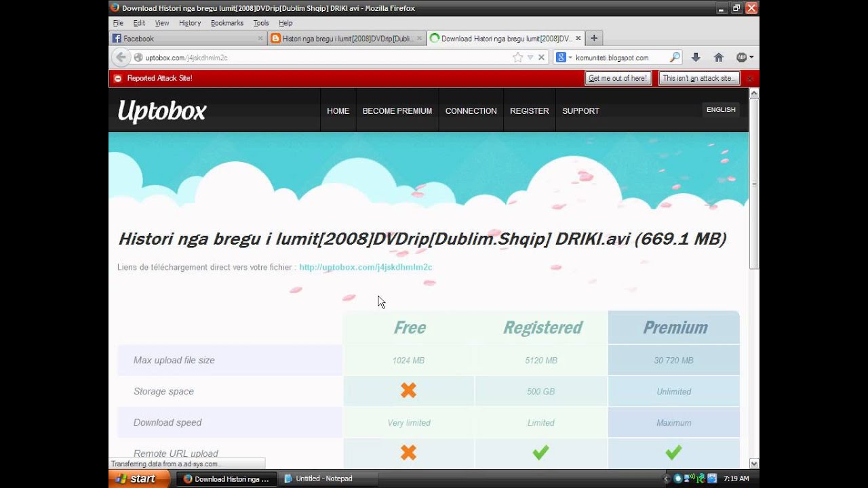
Task: Click the Registered plan column header
Action: 542,328
